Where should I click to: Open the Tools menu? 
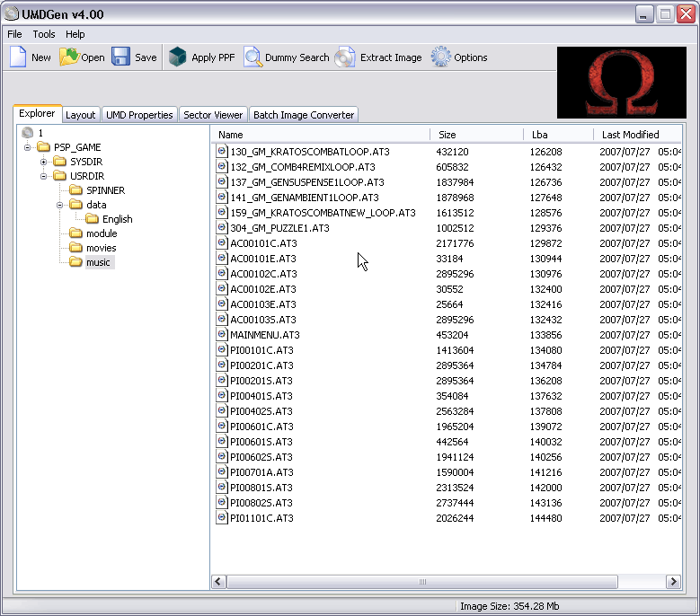pyautogui.click(x=44, y=34)
